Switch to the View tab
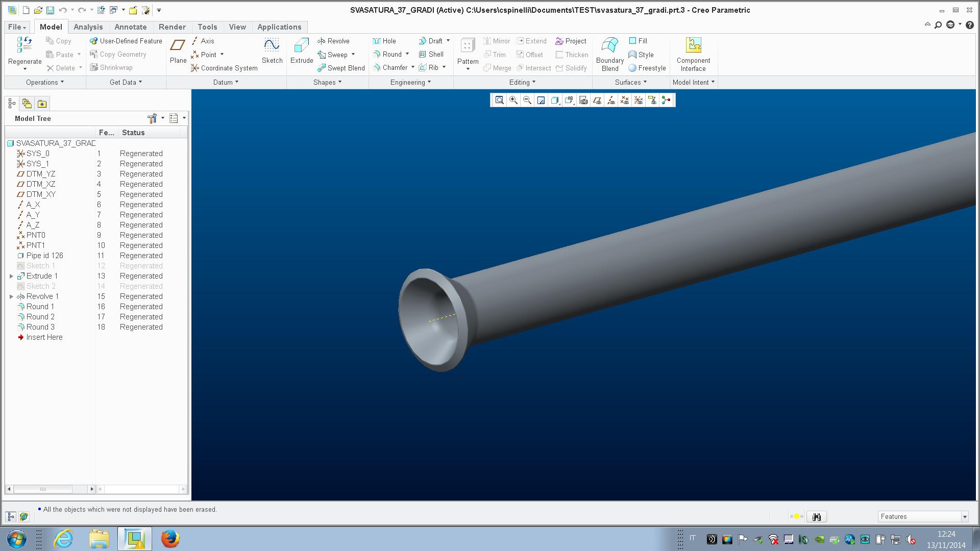Image resolution: width=980 pixels, height=551 pixels. pyautogui.click(x=237, y=27)
